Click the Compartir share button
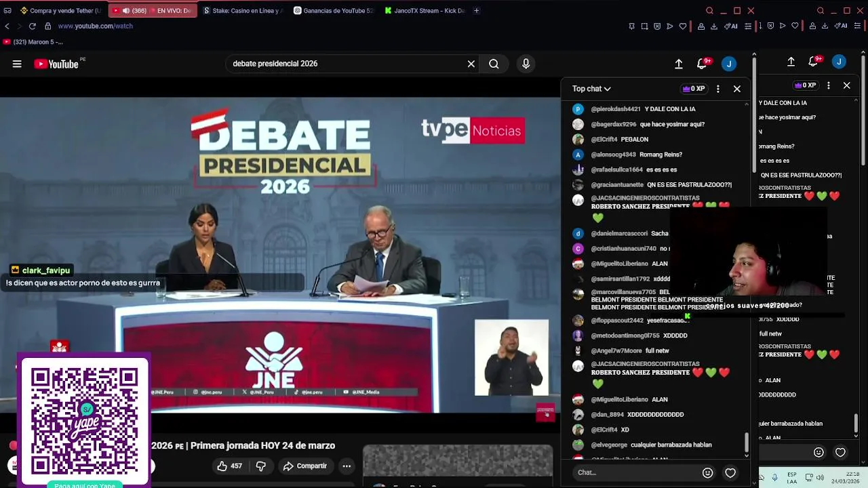Viewport: 868px width, 488px height. click(305, 466)
